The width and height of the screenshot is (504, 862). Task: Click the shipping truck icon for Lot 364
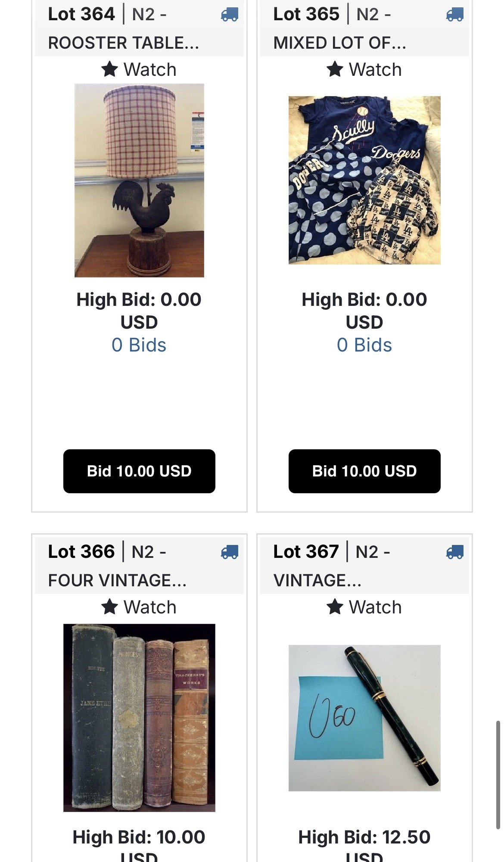coord(230,15)
